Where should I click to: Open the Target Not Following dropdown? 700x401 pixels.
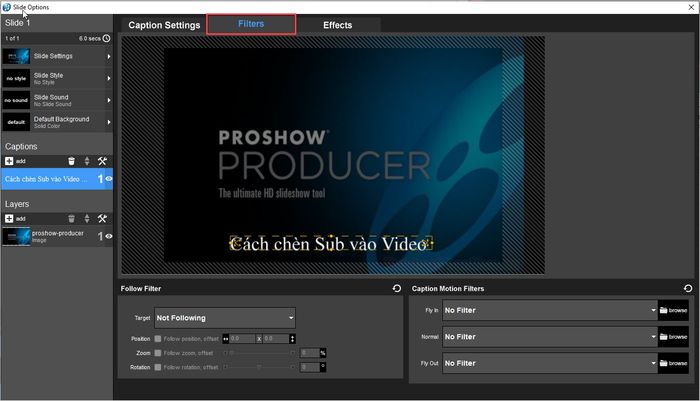coord(225,318)
